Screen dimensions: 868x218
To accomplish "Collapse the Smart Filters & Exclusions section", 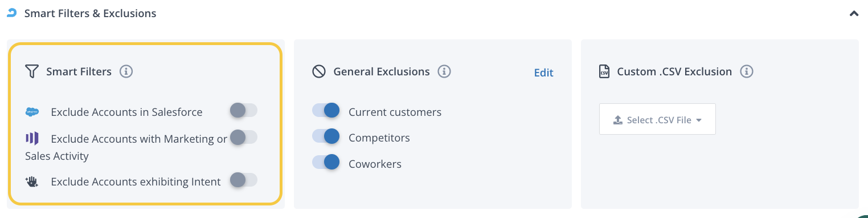I will coord(854,13).
